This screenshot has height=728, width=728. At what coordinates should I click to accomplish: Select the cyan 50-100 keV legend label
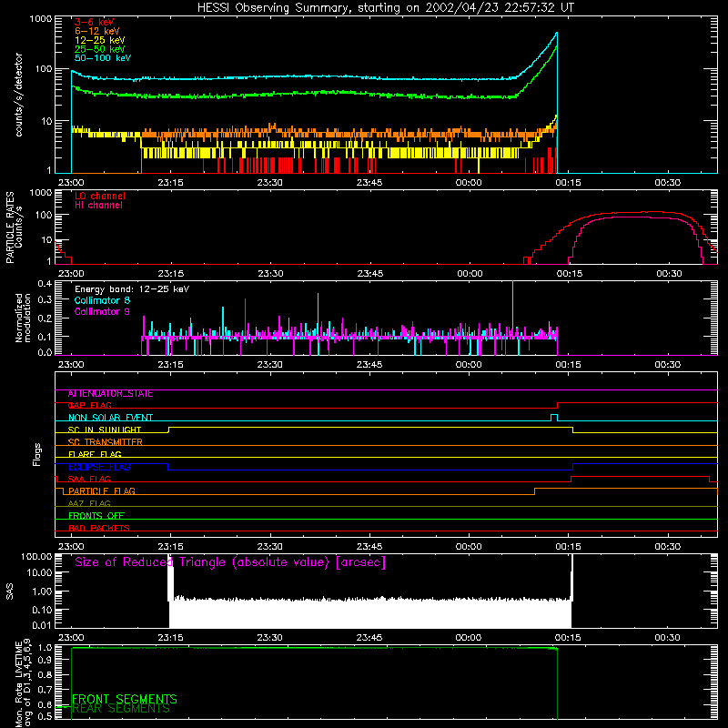103,58
